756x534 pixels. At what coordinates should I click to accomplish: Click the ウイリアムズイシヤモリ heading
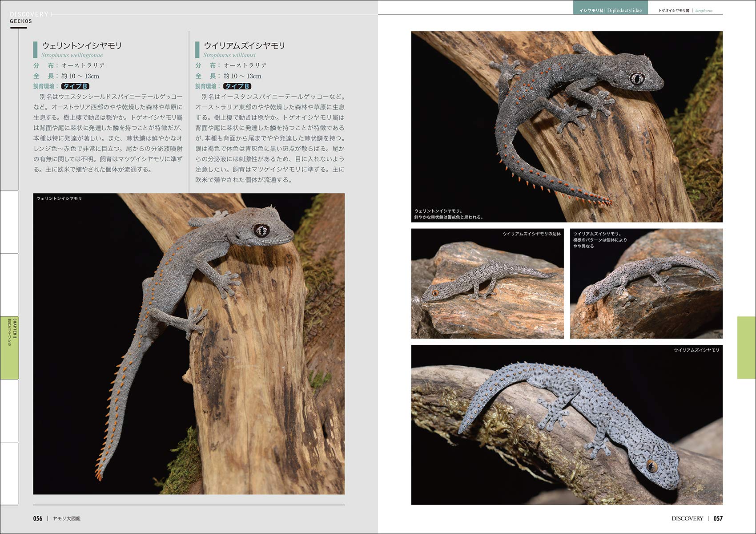[x=244, y=45]
